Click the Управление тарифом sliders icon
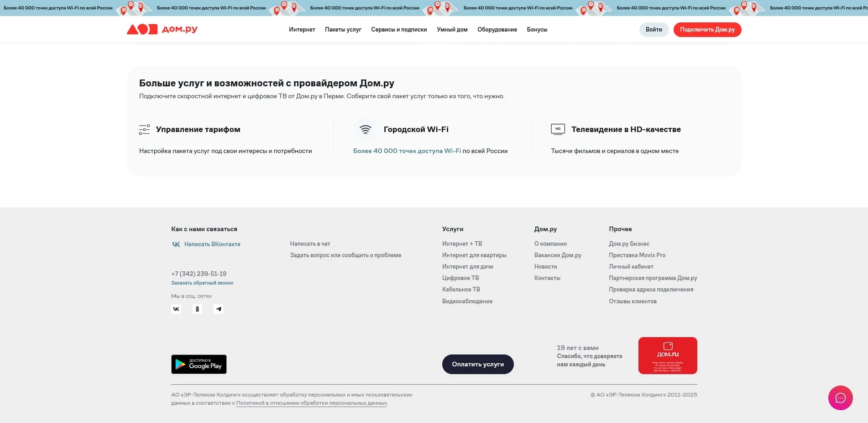868x423 pixels. pos(144,130)
